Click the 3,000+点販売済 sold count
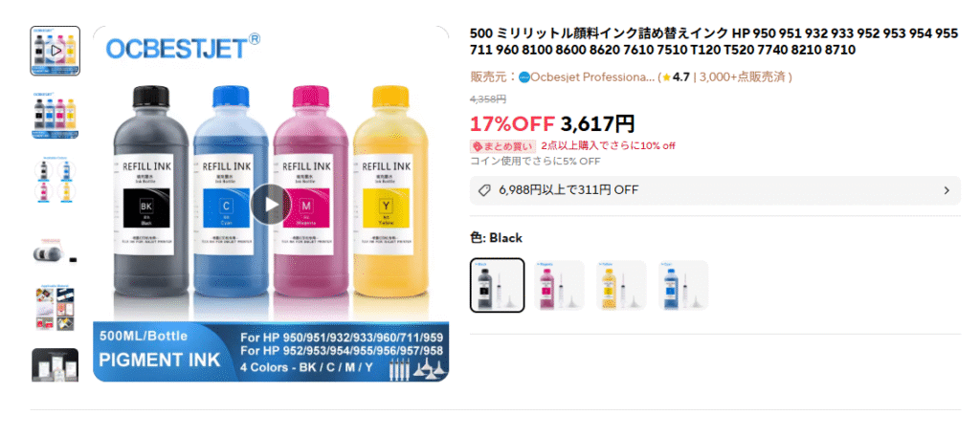Screen dimensions: 980x437 point(744,77)
